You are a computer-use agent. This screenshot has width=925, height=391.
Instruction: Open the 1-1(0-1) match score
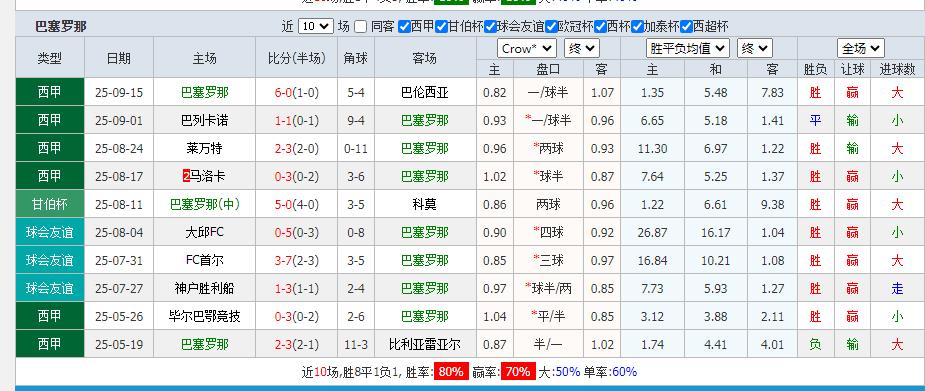(x=296, y=121)
